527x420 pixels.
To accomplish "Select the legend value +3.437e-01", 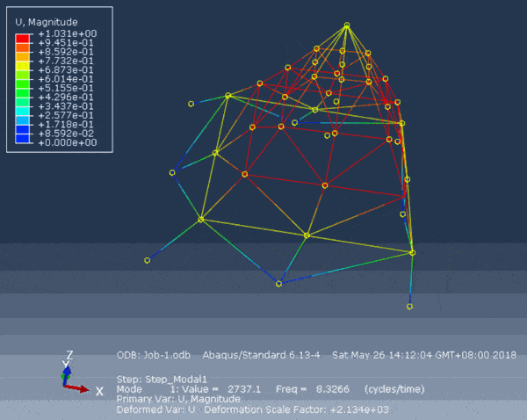I will pos(66,106).
